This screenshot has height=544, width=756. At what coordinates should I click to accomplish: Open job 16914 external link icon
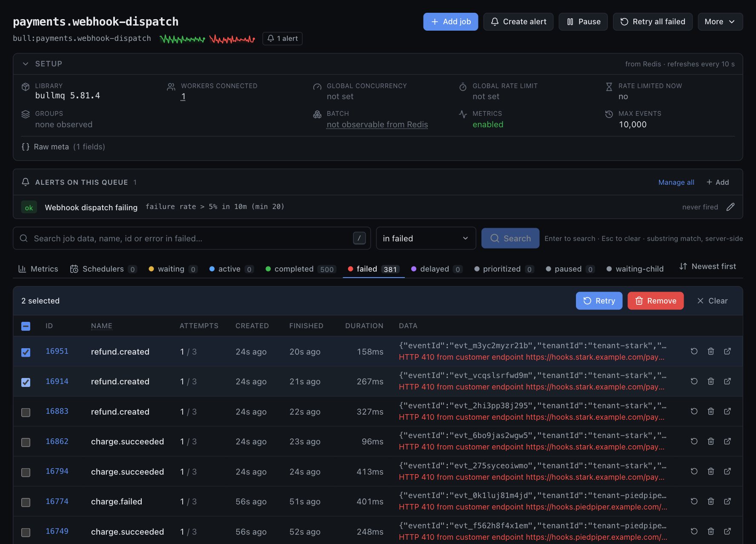pos(727,381)
